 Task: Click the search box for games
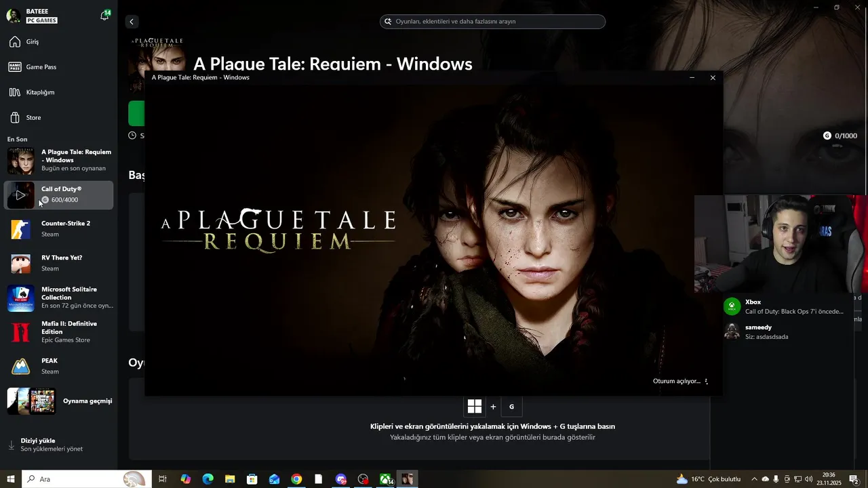492,22
